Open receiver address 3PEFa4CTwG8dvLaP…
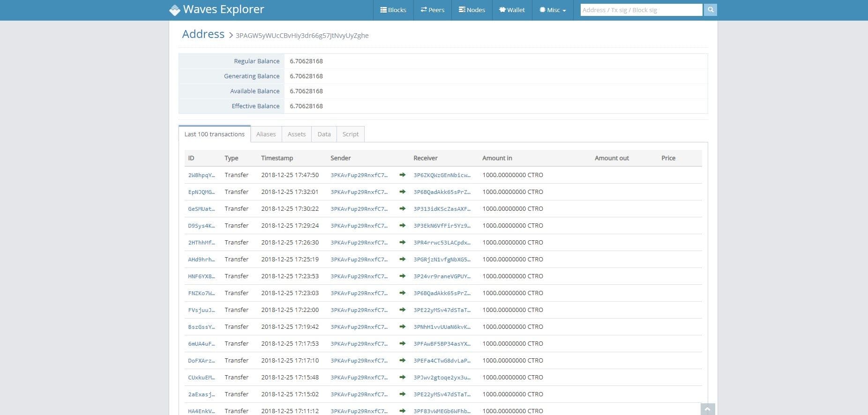This screenshot has width=868, height=415. (442, 361)
